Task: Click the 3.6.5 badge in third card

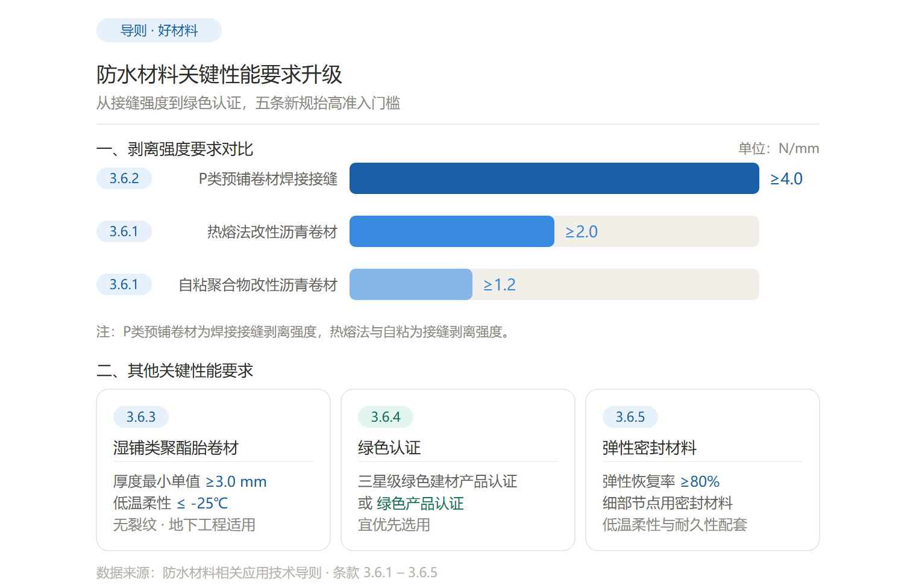Action: click(630, 417)
